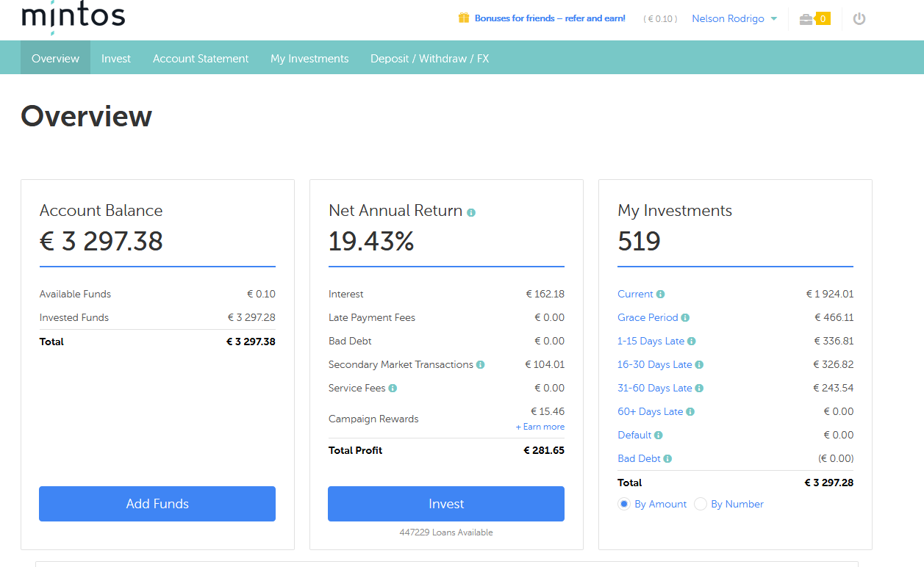The image size is (924, 567).
Task: Switch to My Investments tab
Action: coord(309,59)
